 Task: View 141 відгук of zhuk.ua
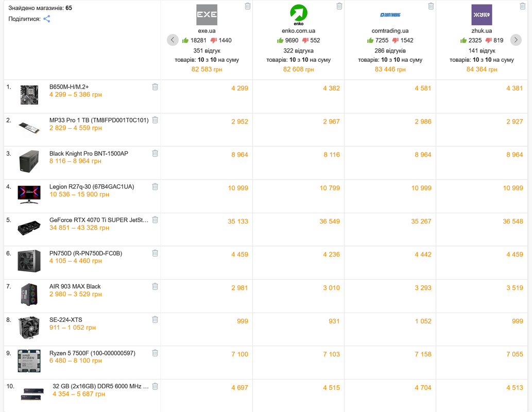482,50
